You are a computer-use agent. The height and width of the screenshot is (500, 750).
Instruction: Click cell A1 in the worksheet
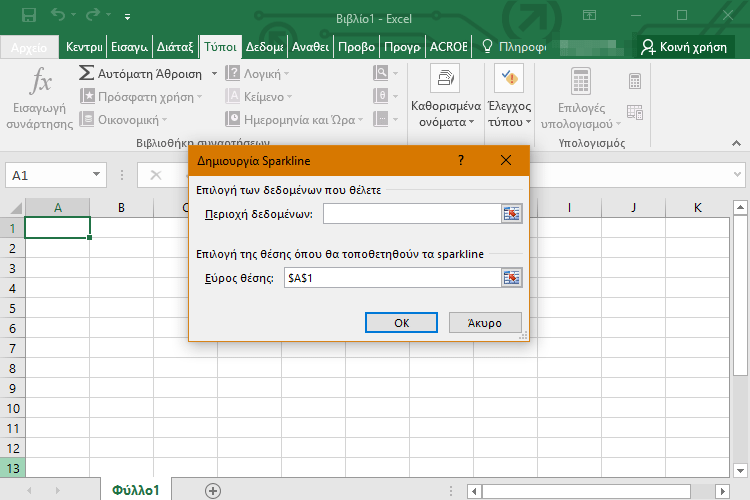(57, 228)
